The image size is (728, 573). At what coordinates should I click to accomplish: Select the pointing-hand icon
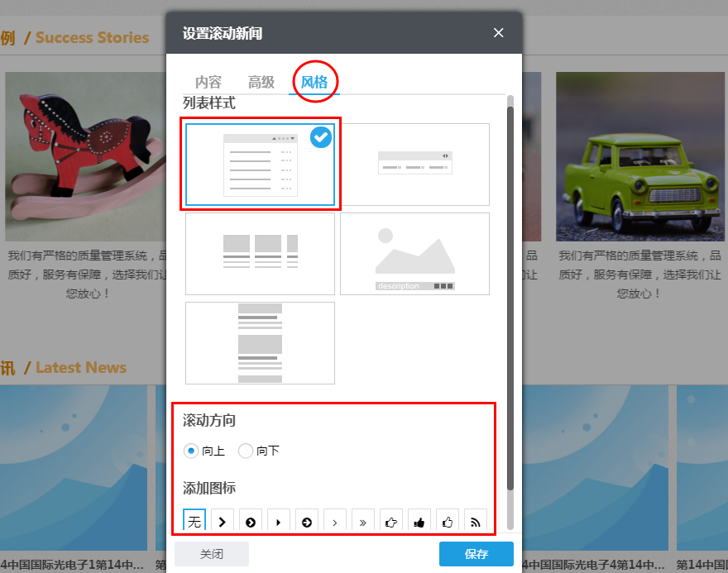[390, 520]
